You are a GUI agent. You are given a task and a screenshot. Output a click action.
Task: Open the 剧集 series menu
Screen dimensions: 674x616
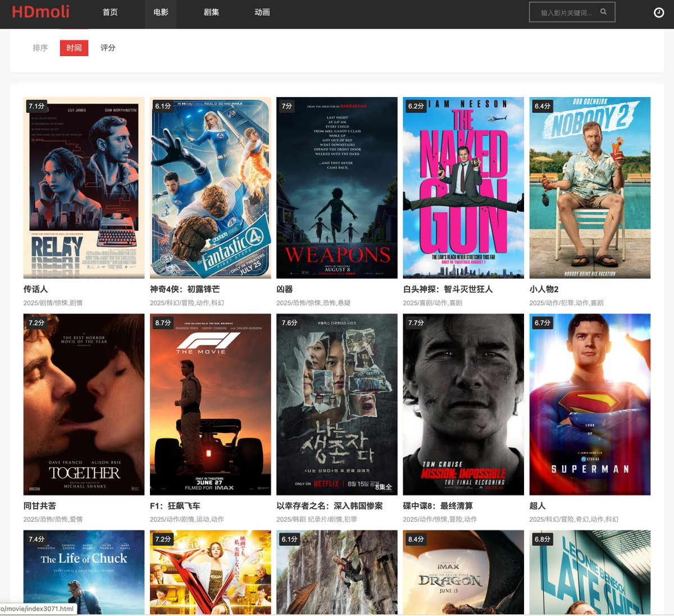[x=211, y=12]
